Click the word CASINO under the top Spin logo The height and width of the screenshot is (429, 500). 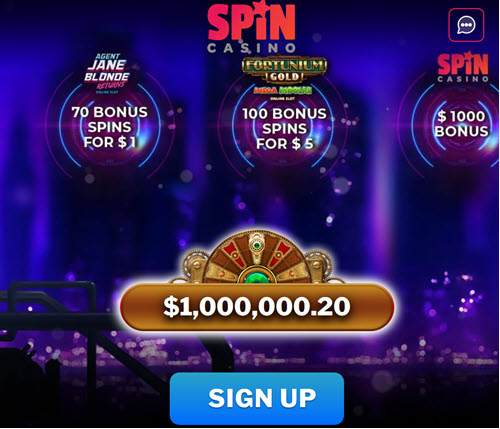point(251,48)
